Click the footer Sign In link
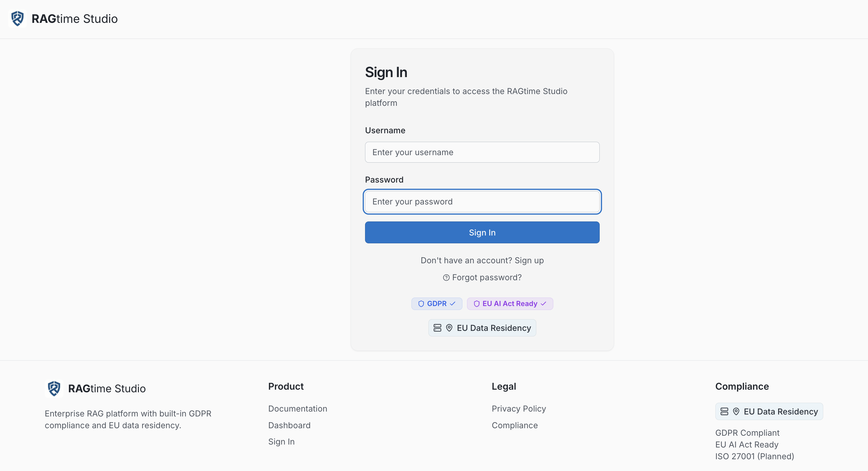This screenshot has width=868, height=471. point(281,442)
